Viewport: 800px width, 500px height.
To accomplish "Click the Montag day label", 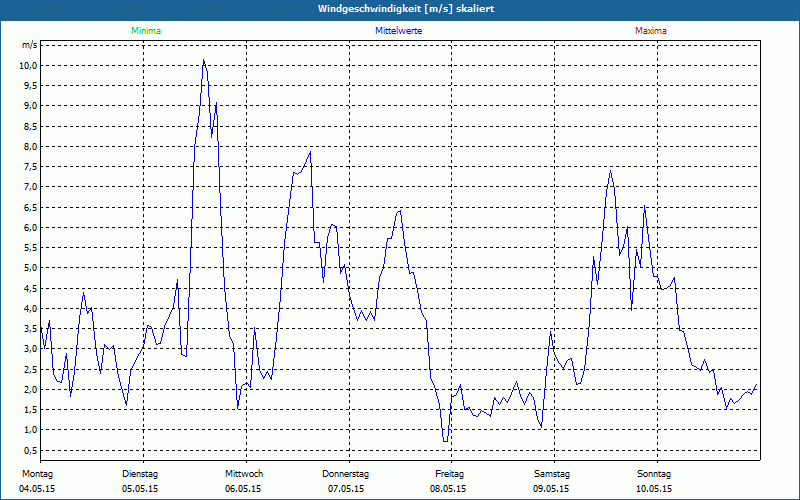I will pos(37,474).
